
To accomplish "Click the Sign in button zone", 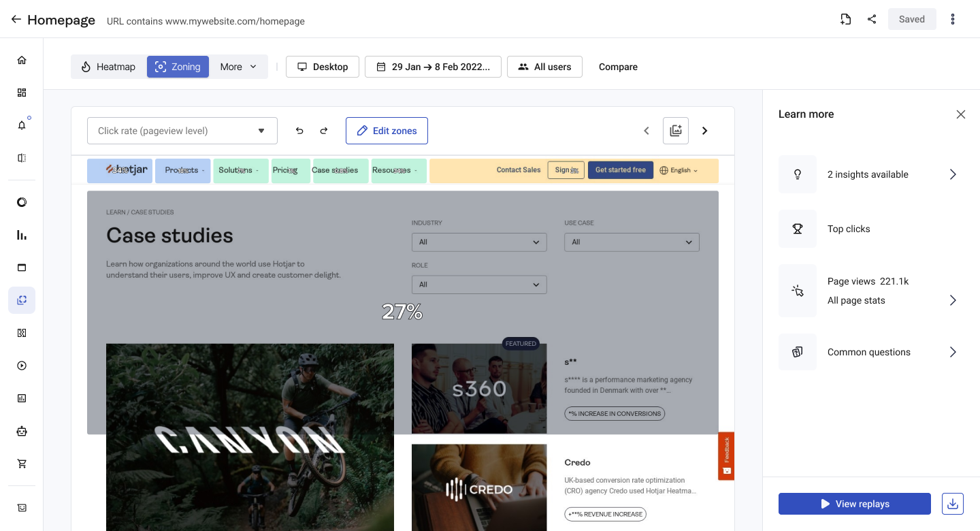I will [566, 170].
